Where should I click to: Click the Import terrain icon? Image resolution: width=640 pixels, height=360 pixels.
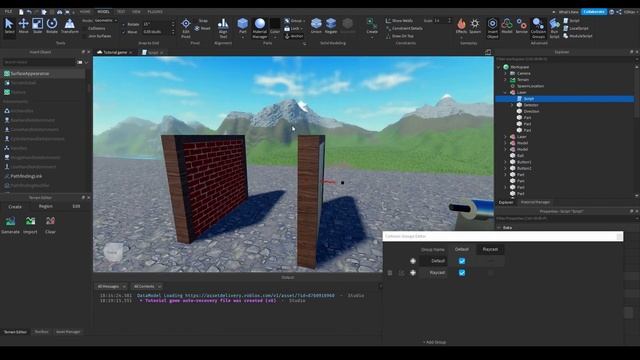[30, 225]
